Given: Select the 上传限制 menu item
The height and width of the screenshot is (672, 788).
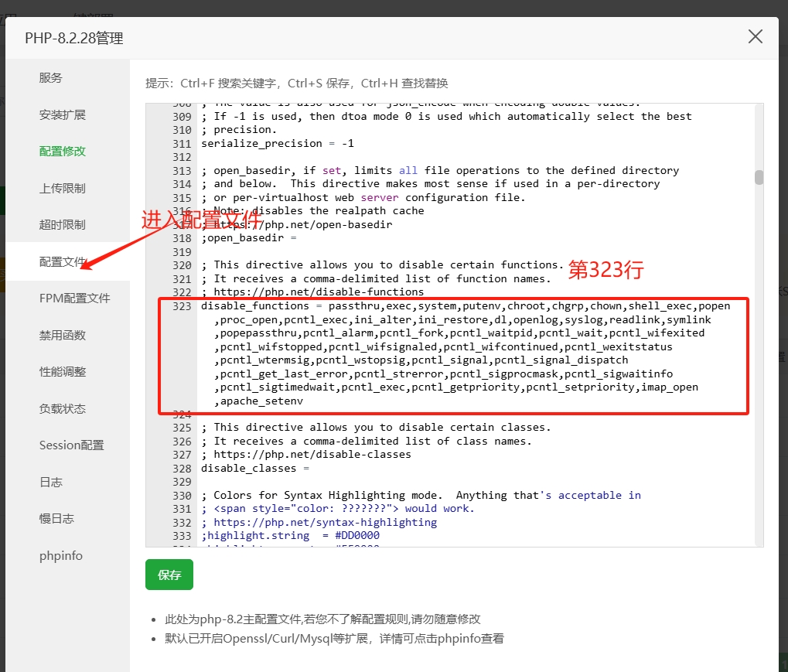Looking at the screenshot, I should click(63, 189).
